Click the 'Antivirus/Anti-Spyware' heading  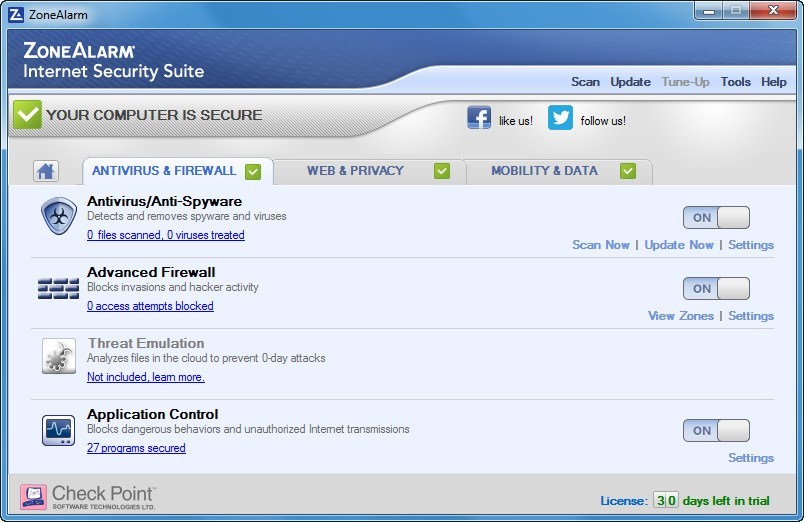point(164,201)
